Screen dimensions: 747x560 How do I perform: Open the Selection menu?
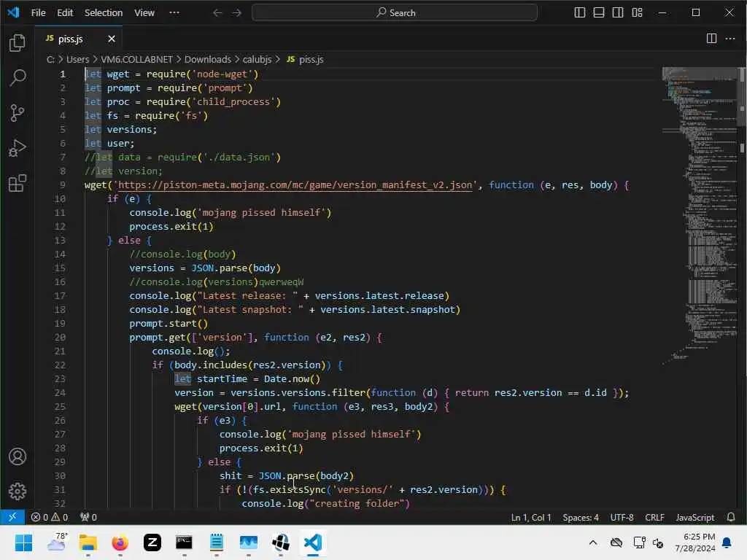pos(104,13)
